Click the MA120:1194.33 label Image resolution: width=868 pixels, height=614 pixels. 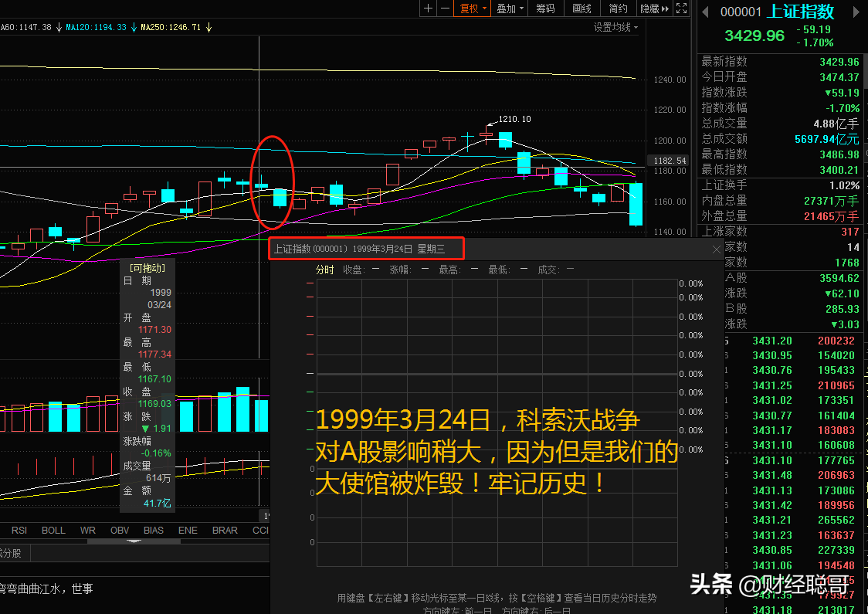[x=97, y=27]
